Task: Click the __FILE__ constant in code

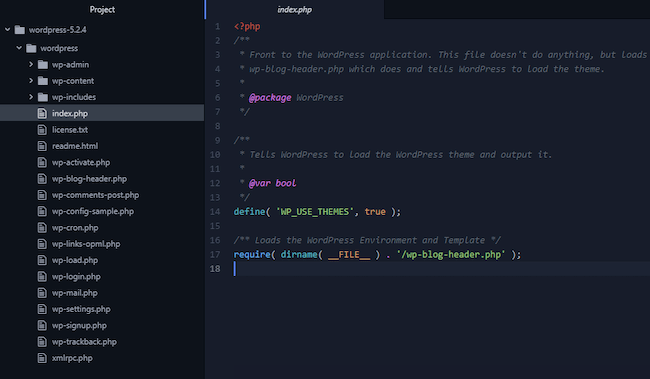Action: coord(349,255)
